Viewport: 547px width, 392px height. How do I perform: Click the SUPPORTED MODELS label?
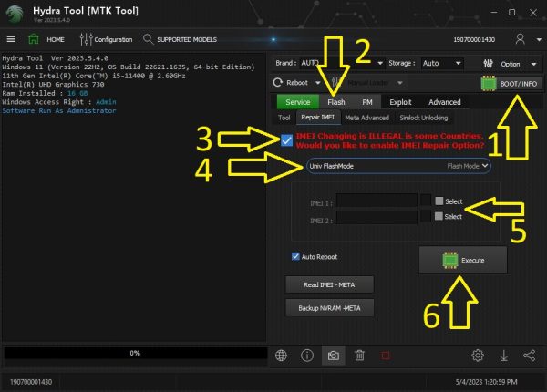point(187,39)
